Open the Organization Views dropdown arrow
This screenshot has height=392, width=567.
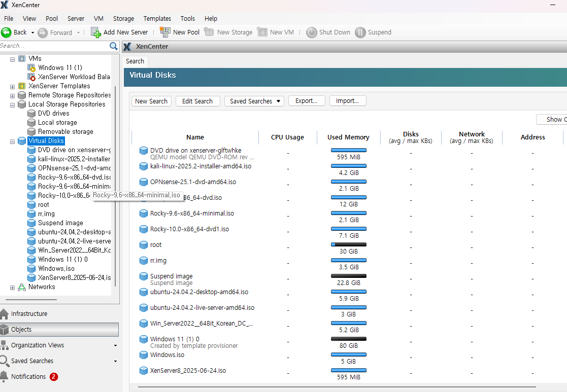[115, 346]
